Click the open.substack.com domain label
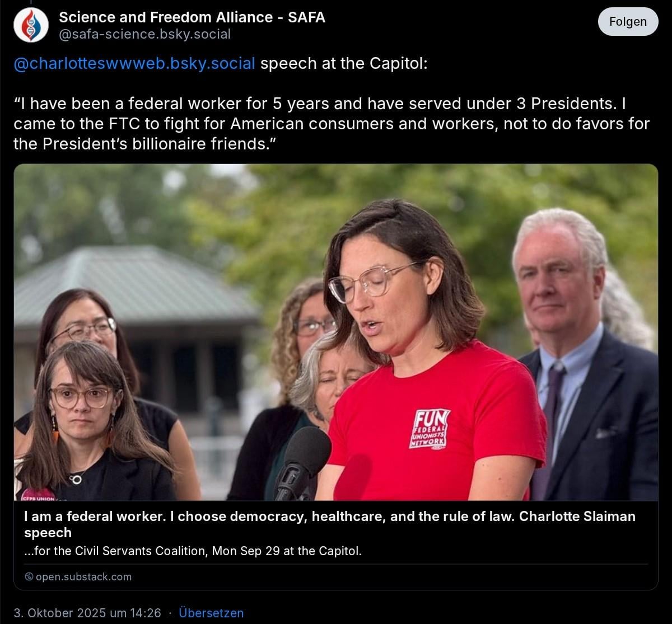The image size is (672, 624). (83, 576)
